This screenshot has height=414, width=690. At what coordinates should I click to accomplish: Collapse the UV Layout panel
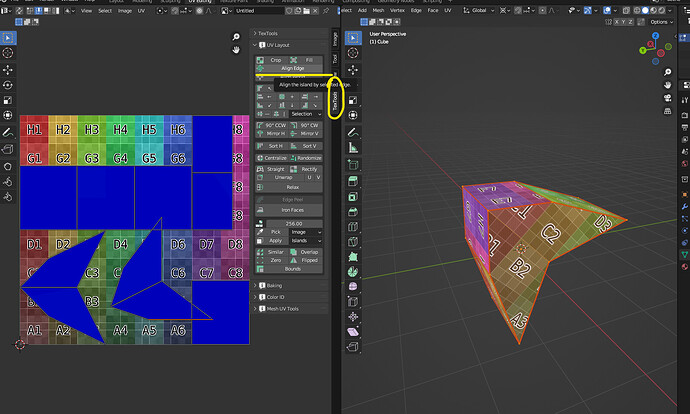pyautogui.click(x=289, y=45)
